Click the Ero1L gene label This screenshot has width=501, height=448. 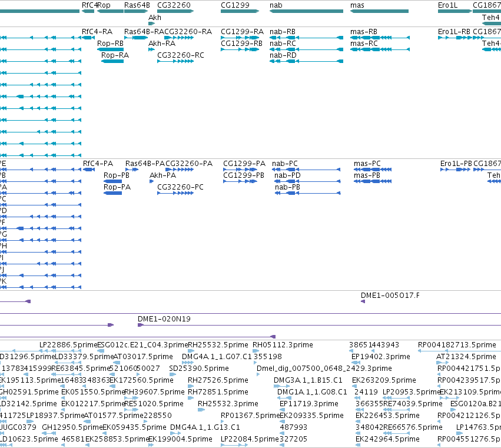pos(447,5)
